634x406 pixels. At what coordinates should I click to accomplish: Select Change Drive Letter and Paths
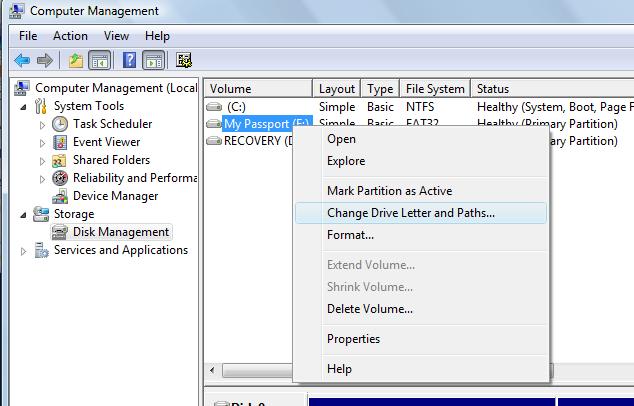(x=421, y=213)
